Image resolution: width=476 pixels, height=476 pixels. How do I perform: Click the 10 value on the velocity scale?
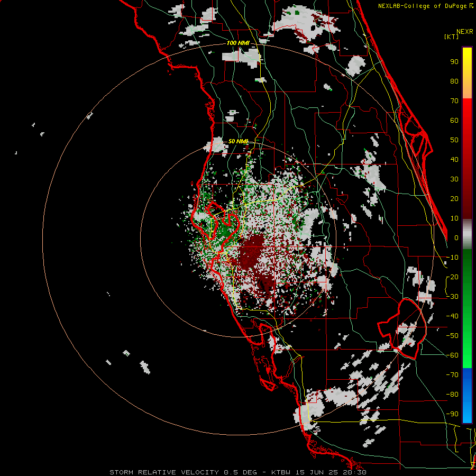[x=454, y=218]
